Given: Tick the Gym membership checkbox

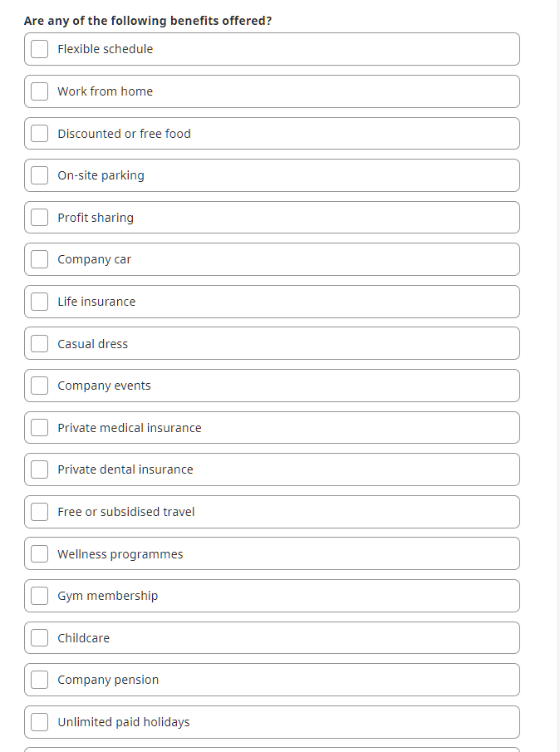Looking at the screenshot, I should coord(40,596).
